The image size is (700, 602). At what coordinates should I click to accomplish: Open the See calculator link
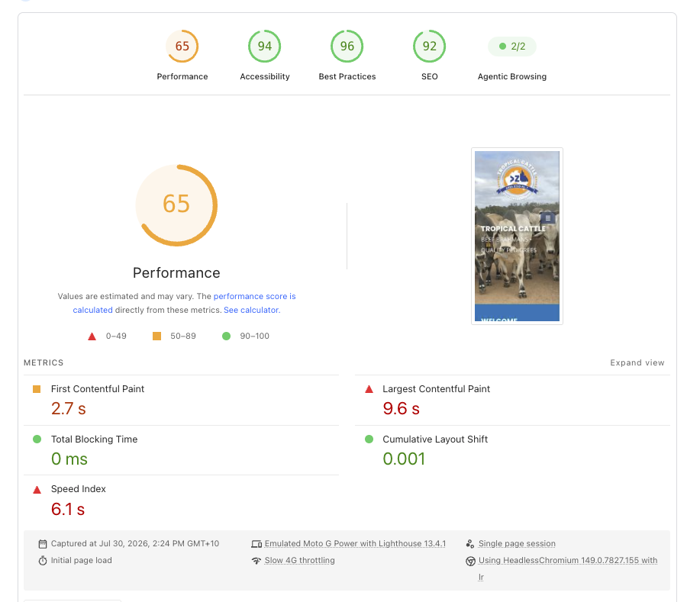click(252, 310)
